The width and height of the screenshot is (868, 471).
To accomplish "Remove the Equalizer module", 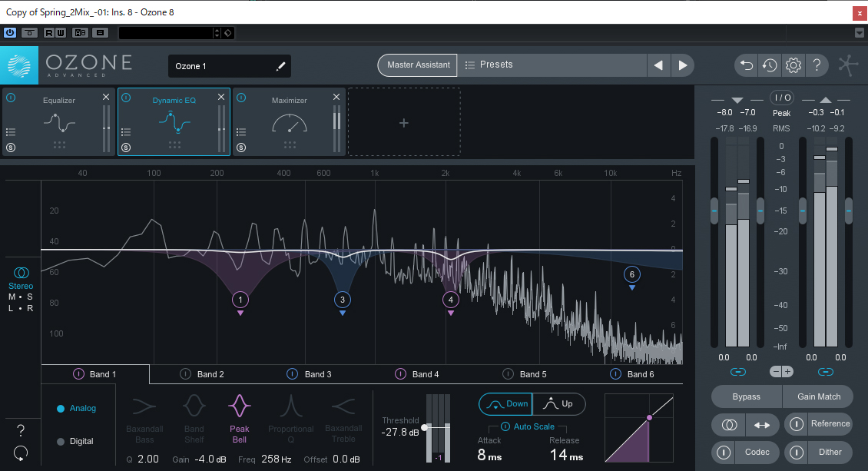I will pyautogui.click(x=106, y=97).
